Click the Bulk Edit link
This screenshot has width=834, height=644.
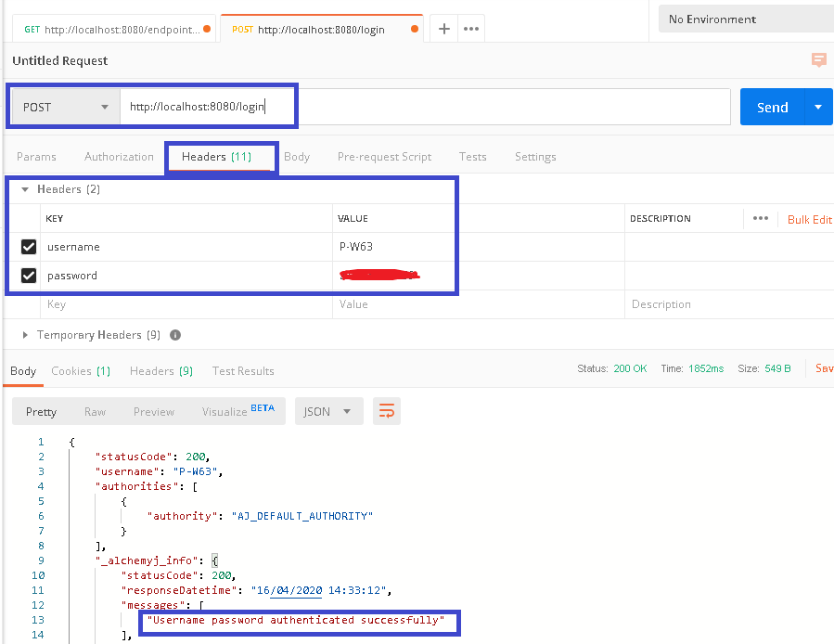pos(810,219)
